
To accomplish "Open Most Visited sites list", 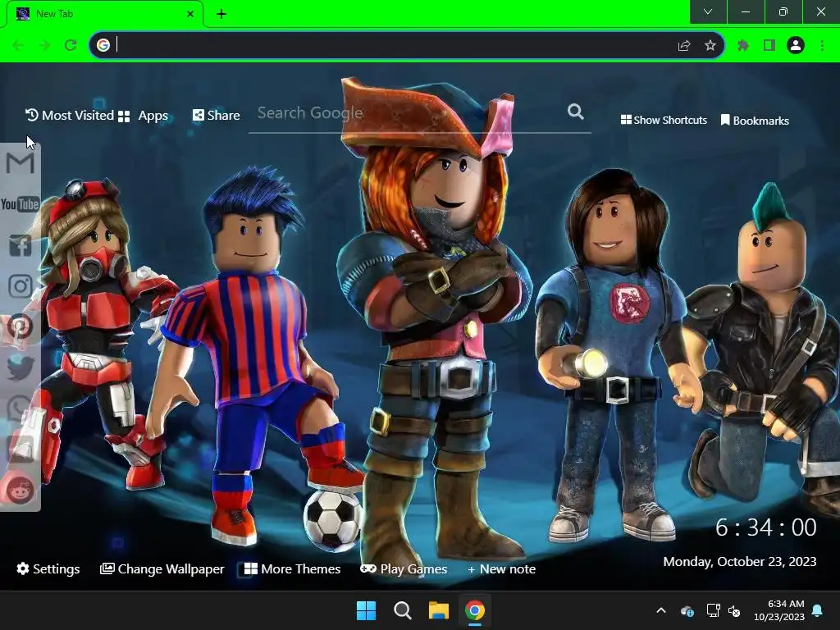I will (x=70, y=115).
